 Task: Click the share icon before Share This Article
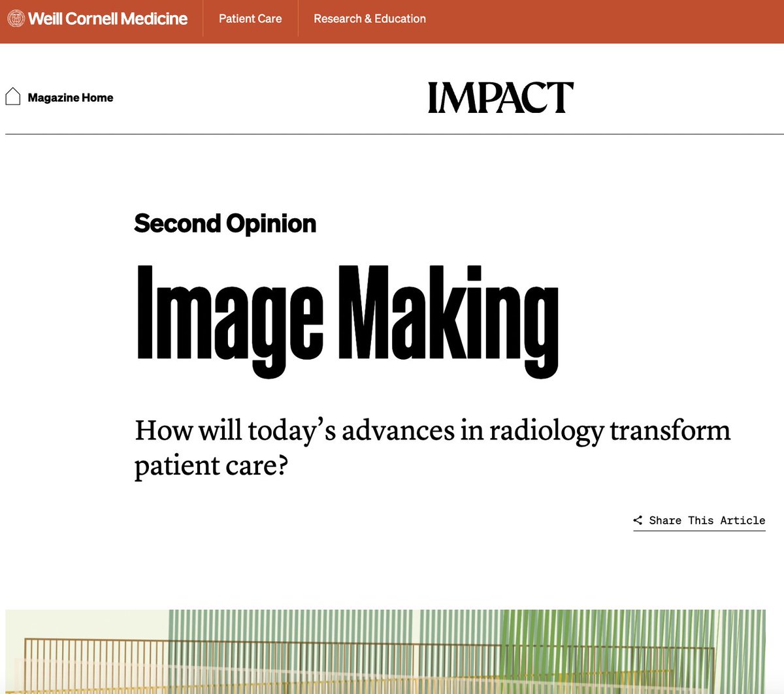[637, 520]
